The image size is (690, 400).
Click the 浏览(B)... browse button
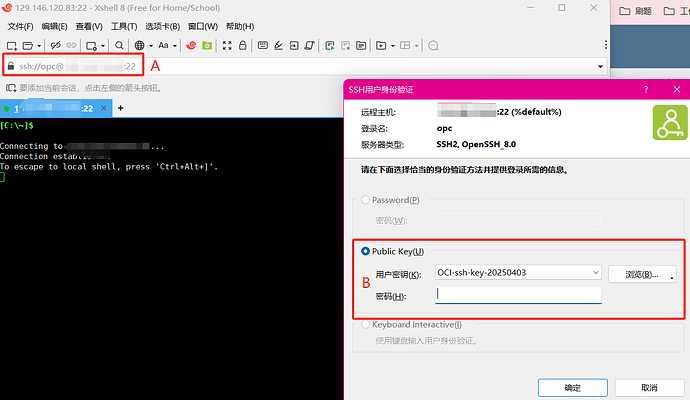tap(642, 273)
